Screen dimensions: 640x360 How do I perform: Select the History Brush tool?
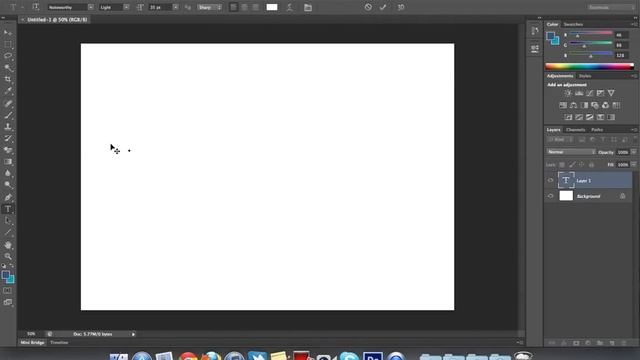pyautogui.click(x=8, y=139)
